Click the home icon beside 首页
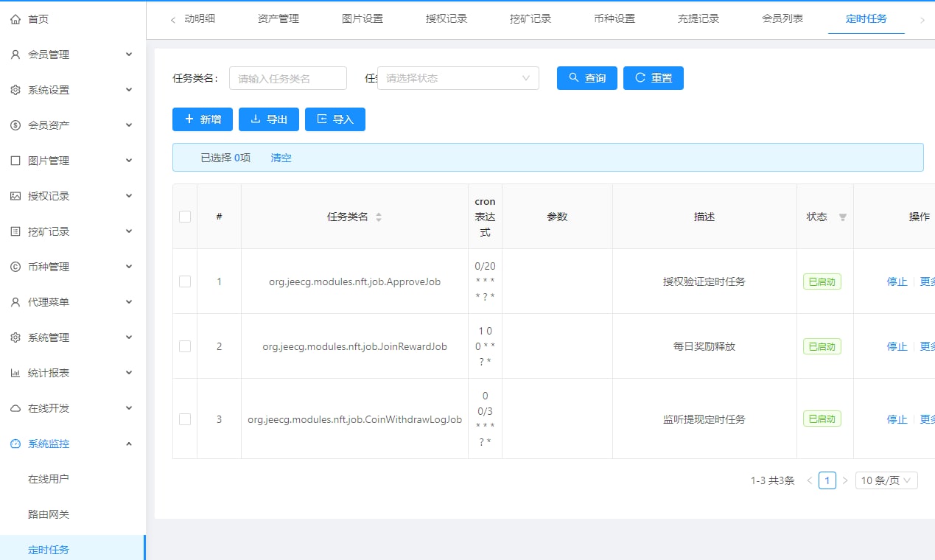The width and height of the screenshot is (935, 560). [15, 19]
